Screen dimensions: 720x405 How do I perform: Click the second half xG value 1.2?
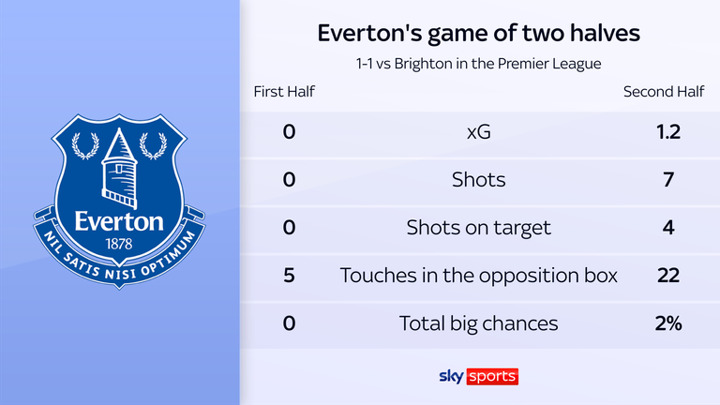pos(668,132)
